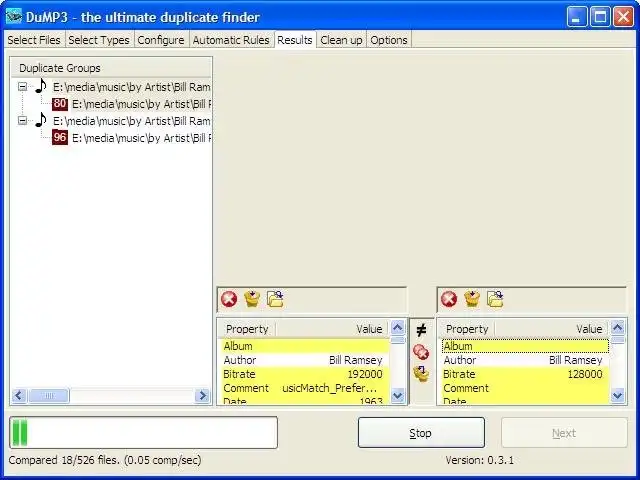Image resolution: width=640 pixels, height=480 pixels.
Task: Click the recycle basket icon in left file panel
Action: [x=252, y=299]
